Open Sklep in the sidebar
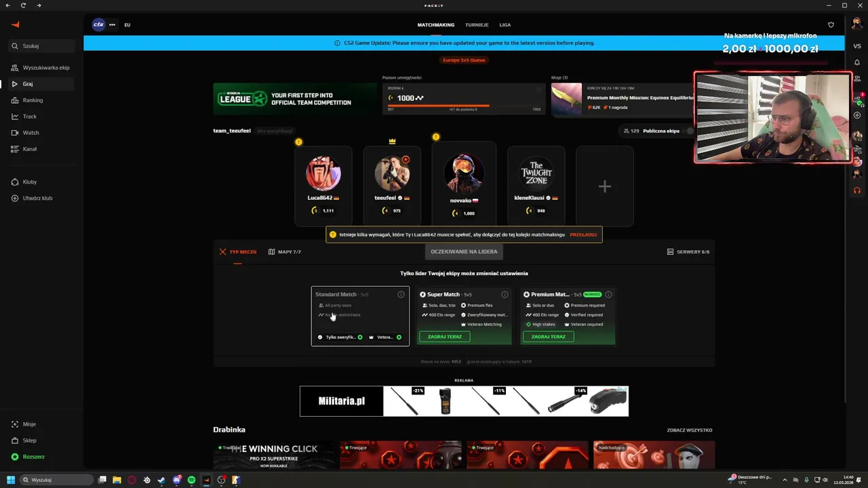868x488 pixels. coord(41,441)
